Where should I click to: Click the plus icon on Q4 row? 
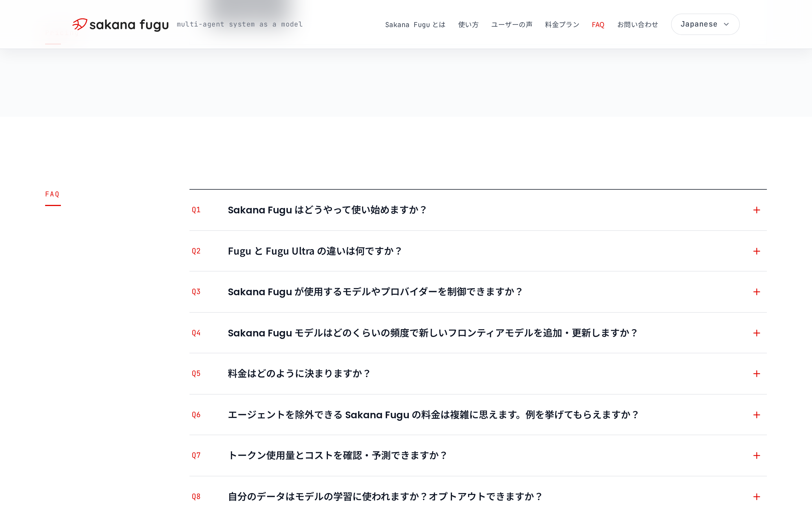pyautogui.click(x=756, y=333)
